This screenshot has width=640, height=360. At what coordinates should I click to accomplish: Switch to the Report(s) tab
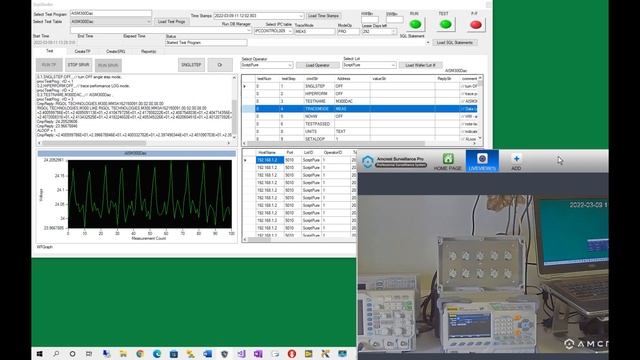149,51
